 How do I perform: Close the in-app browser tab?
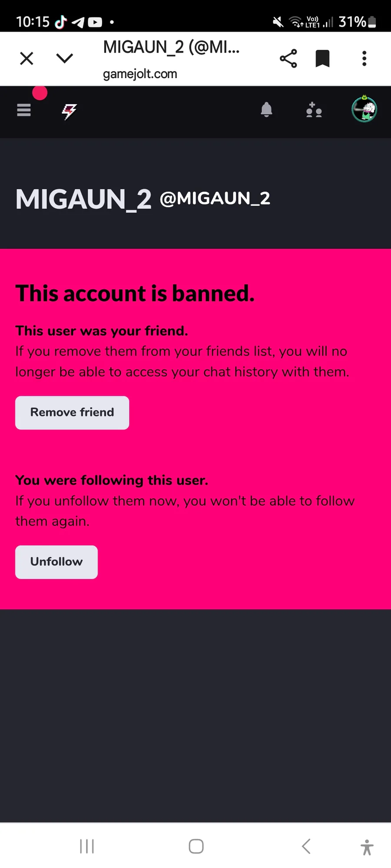click(27, 58)
